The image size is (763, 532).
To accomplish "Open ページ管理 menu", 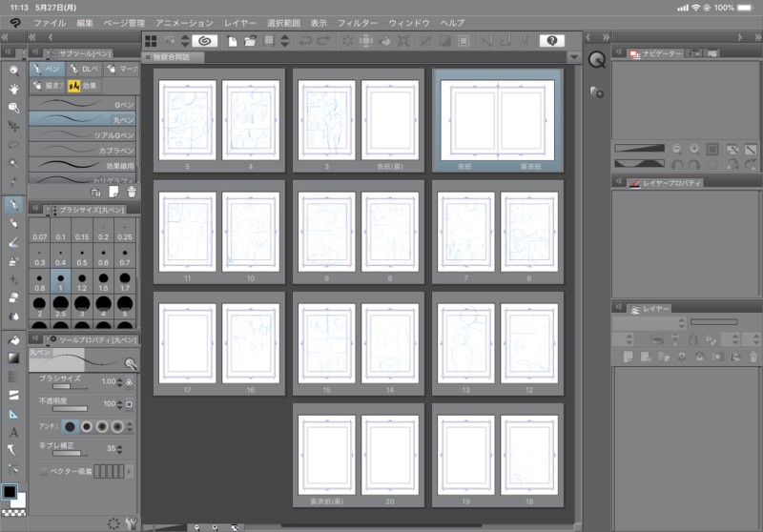I will pos(124,23).
